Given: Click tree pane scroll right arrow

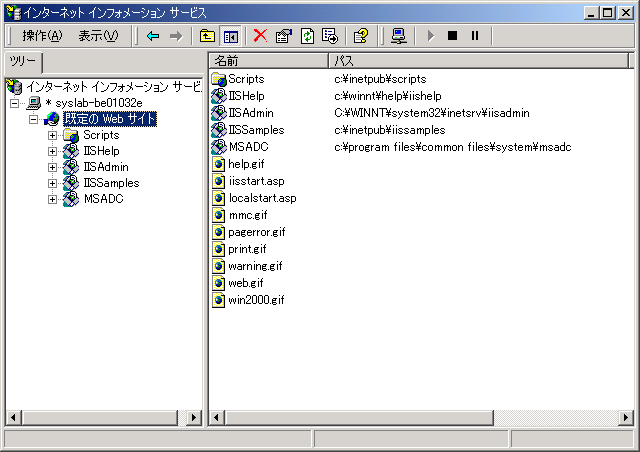Looking at the screenshot, I should coord(193,417).
